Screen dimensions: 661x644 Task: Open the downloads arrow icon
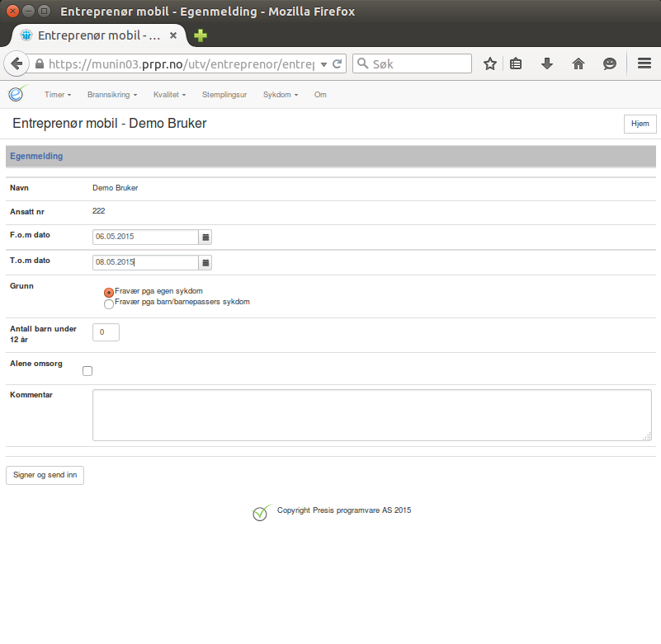pos(547,64)
